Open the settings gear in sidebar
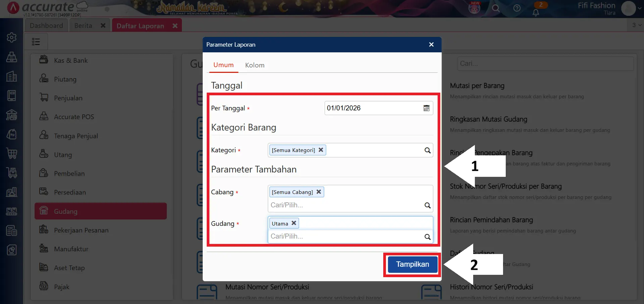 click(12, 37)
